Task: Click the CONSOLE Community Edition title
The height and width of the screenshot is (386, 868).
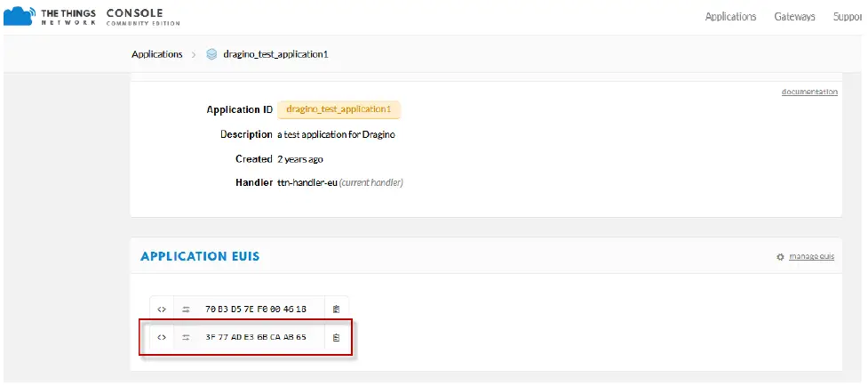Action: click(x=143, y=17)
